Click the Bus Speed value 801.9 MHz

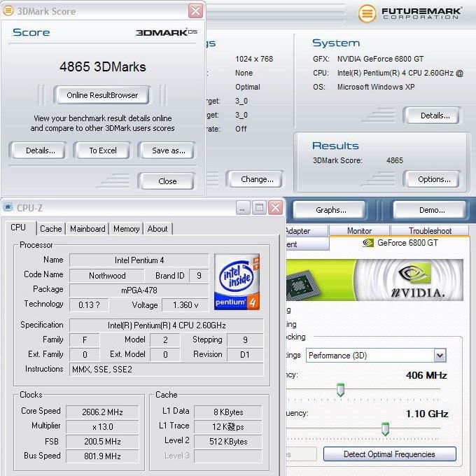pyautogui.click(x=102, y=456)
